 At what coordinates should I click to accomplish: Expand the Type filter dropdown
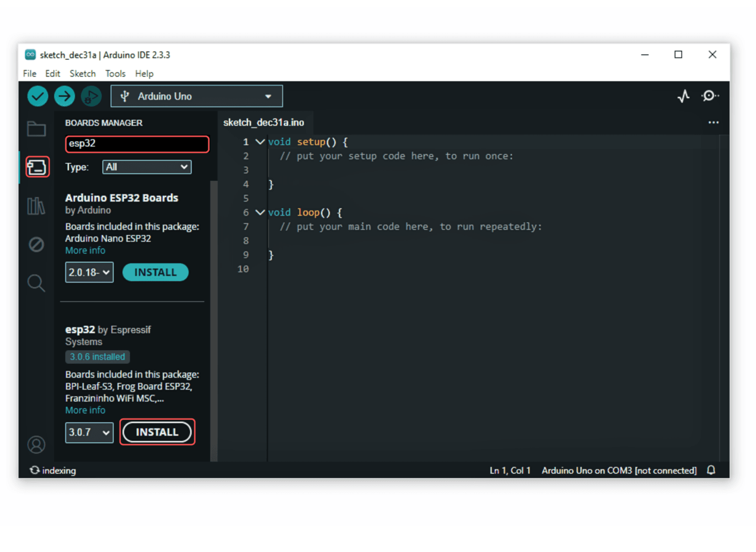pos(147,167)
